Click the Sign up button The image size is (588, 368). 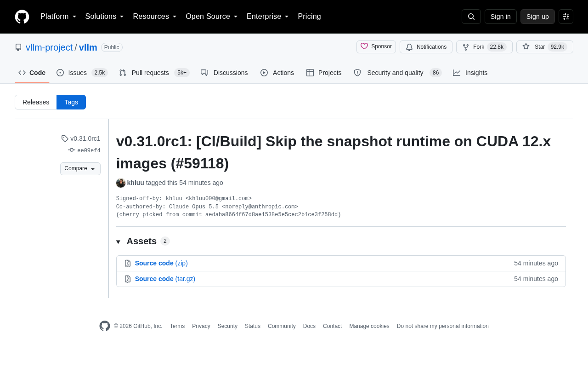point(537,17)
